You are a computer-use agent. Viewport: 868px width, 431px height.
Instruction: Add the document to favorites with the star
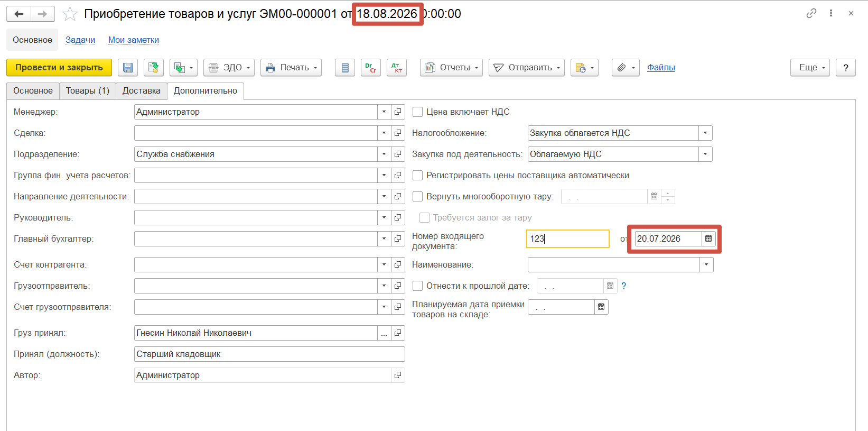[70, 14]
